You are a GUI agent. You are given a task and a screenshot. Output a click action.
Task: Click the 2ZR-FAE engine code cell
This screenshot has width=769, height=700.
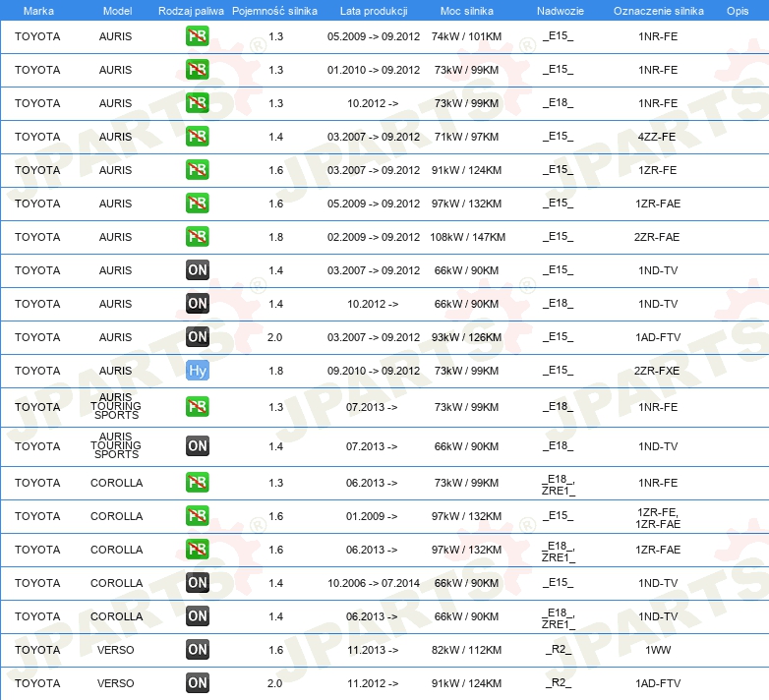[x=657, y=237]
